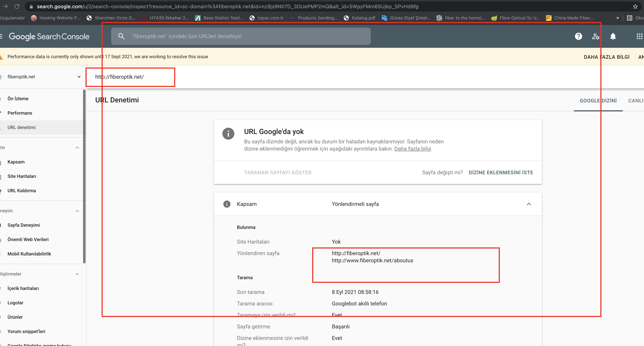Open Ürünler in the sidebar

[x=15, y=317]
